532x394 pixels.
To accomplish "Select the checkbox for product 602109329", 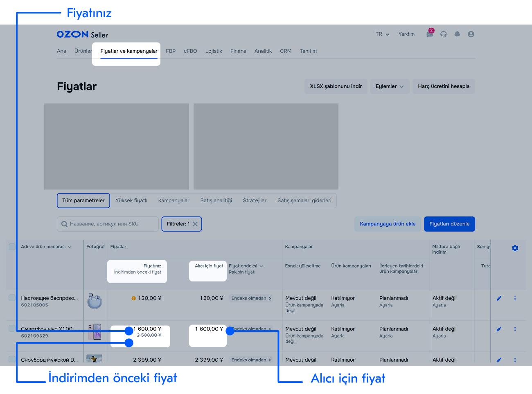I will point(12,329).
